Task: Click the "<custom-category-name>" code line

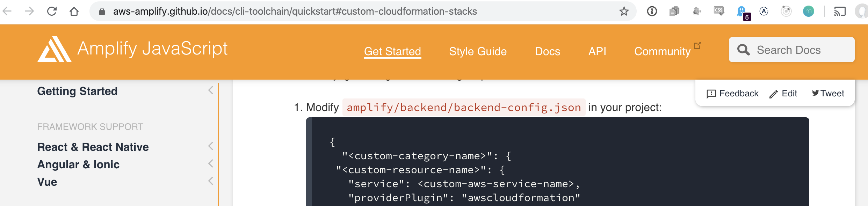Action: (x=427, y=156)
